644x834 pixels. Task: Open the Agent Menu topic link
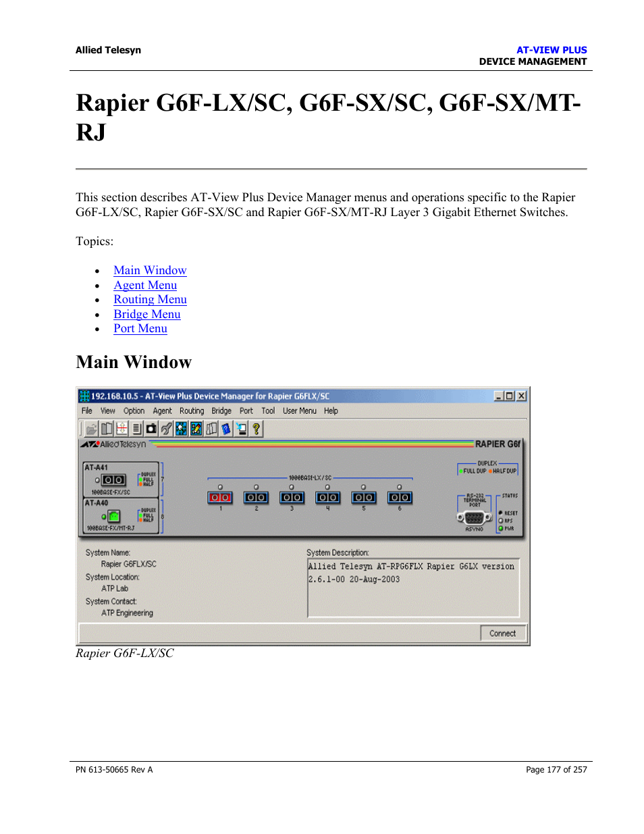coord(145,285)
